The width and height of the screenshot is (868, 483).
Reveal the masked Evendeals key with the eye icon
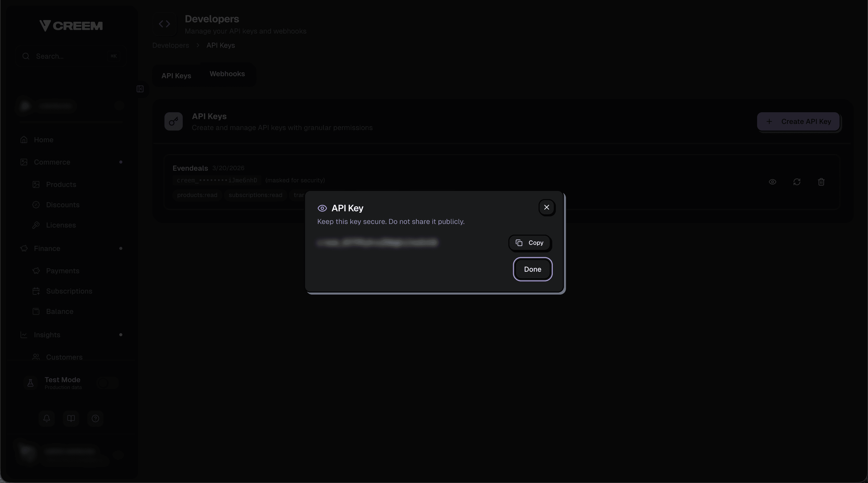click(773, 182)
